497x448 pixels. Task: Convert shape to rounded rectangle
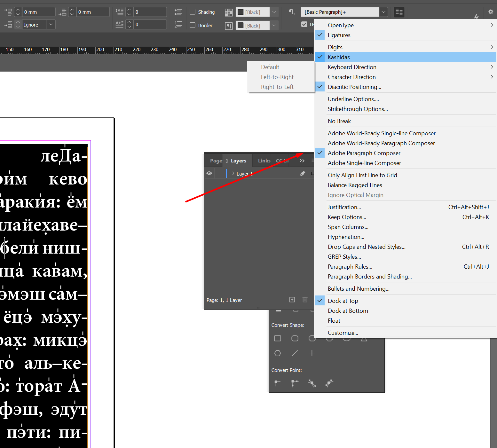tap(295, 338)
